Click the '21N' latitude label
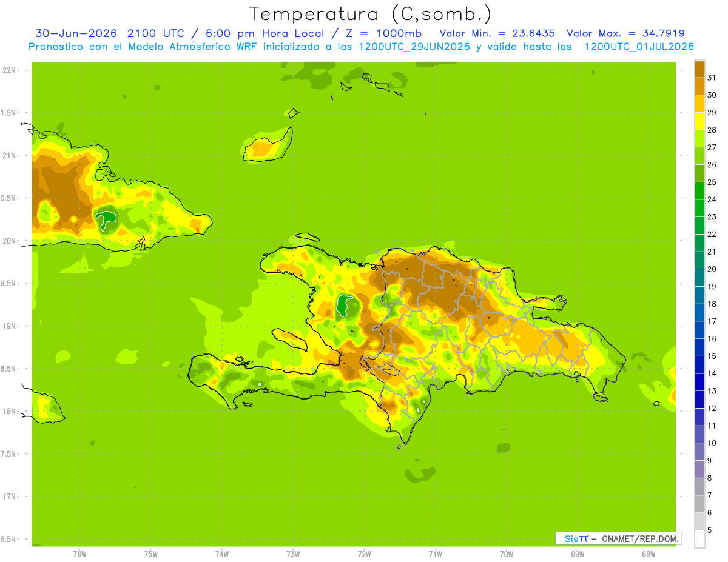Screen dimensions: 728x562 pos(10,156)
